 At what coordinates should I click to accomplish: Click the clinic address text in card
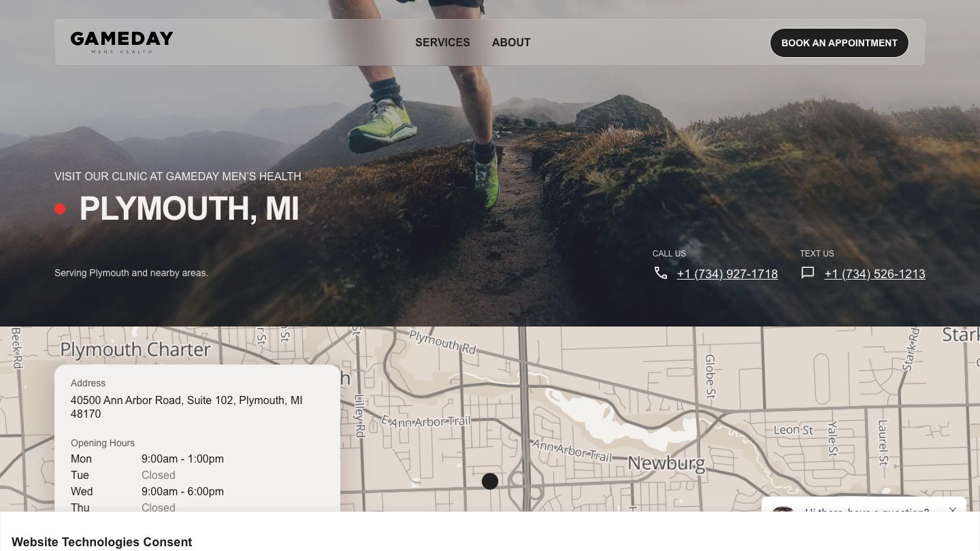click(x=186, y=407)
